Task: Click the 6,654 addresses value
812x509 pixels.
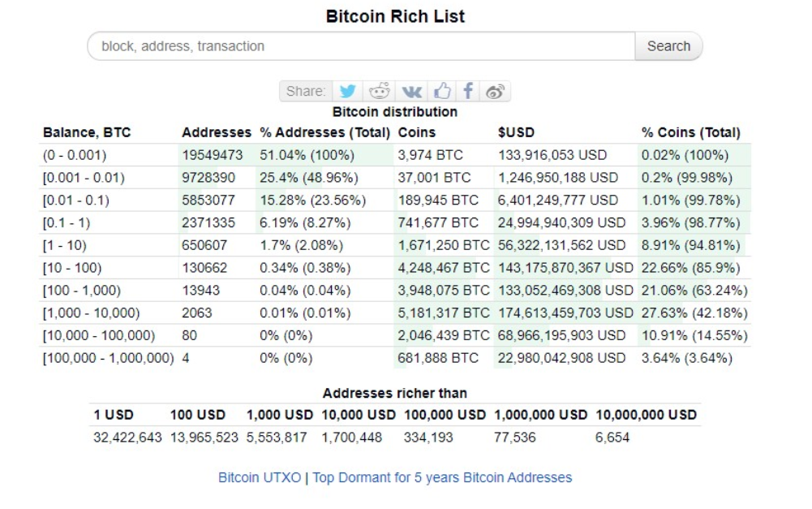Action: (612, 438)
